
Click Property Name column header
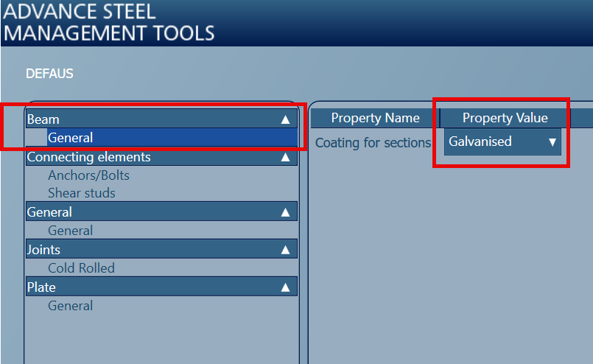(375, 118)
